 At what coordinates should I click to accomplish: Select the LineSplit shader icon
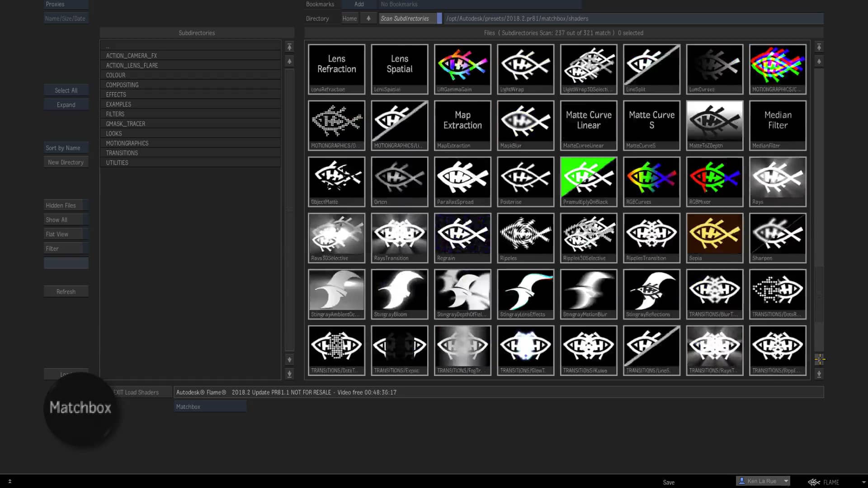click(651, 69)
